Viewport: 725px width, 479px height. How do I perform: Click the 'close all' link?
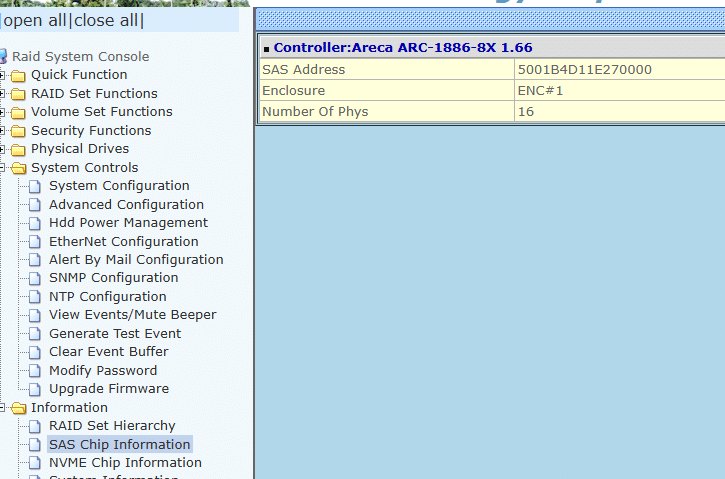[x=106, y=21]
